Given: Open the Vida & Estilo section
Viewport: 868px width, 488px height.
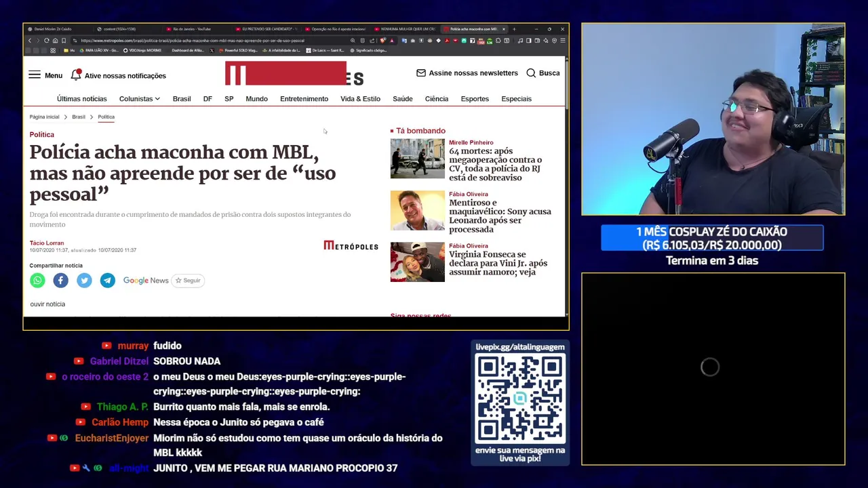Looking at the screenshot, I should pos(360,99).
